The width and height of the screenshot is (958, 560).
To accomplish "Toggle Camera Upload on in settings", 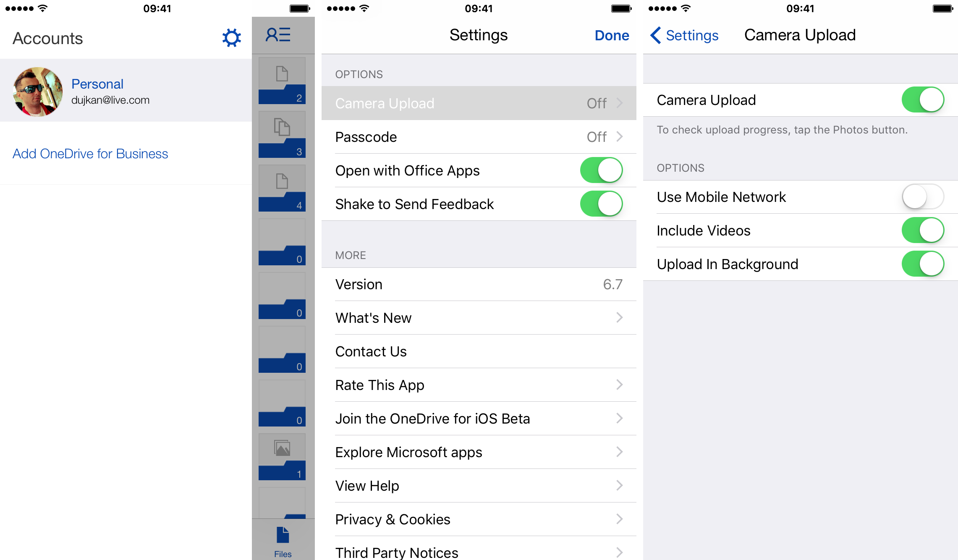I will (923, 100).
